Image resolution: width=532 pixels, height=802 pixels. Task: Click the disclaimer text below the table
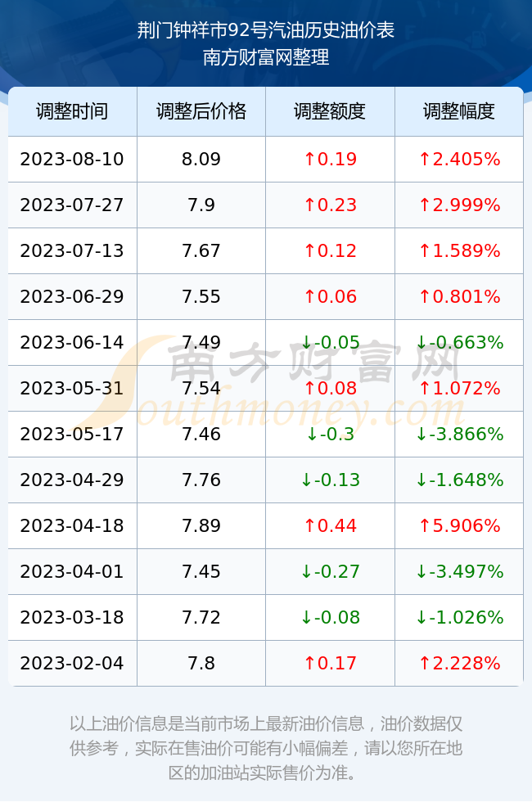point(266,748)
